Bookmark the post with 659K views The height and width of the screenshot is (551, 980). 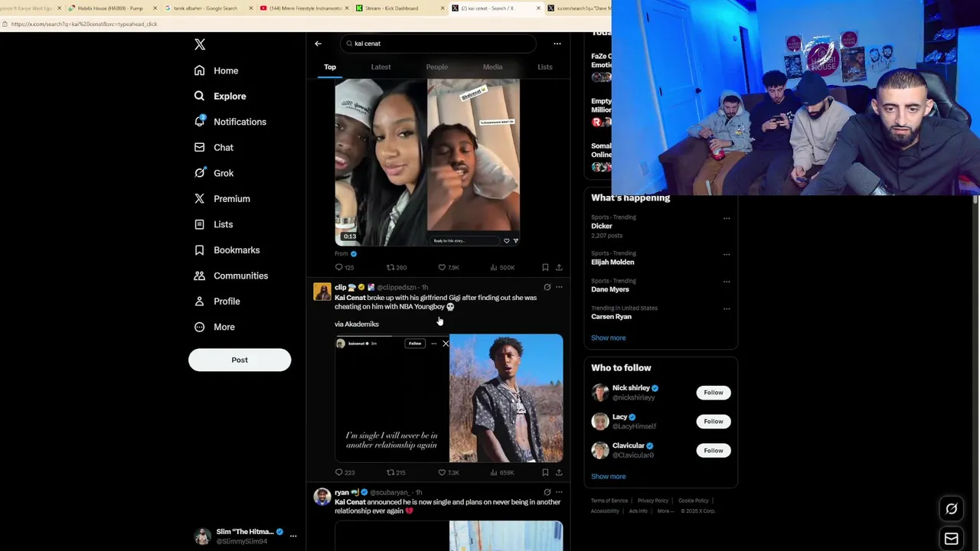[545, 472]
